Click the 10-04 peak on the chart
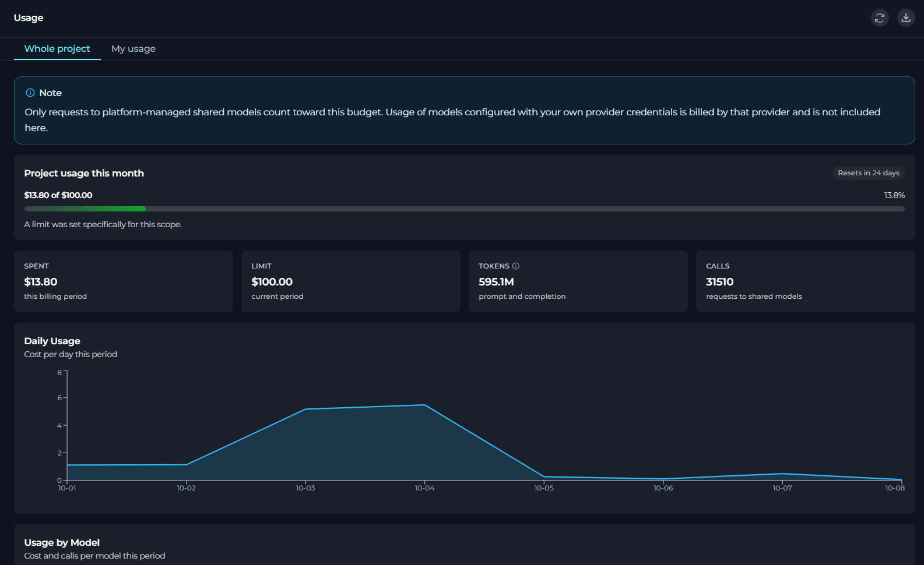Viewport: 924px width, 565px height. click(x=424, y=405)
